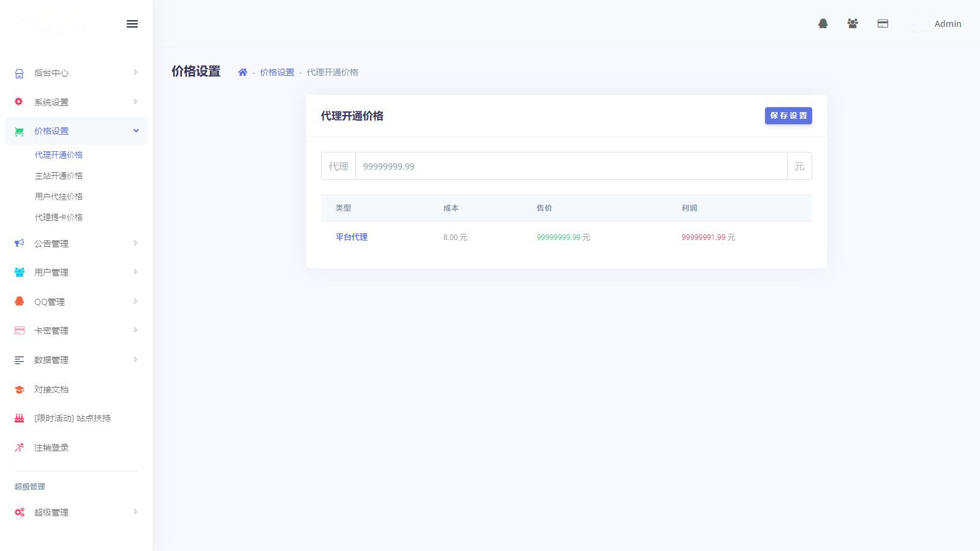
Task: Expand the QQ管理 chevron
Action: coord(135,301)
